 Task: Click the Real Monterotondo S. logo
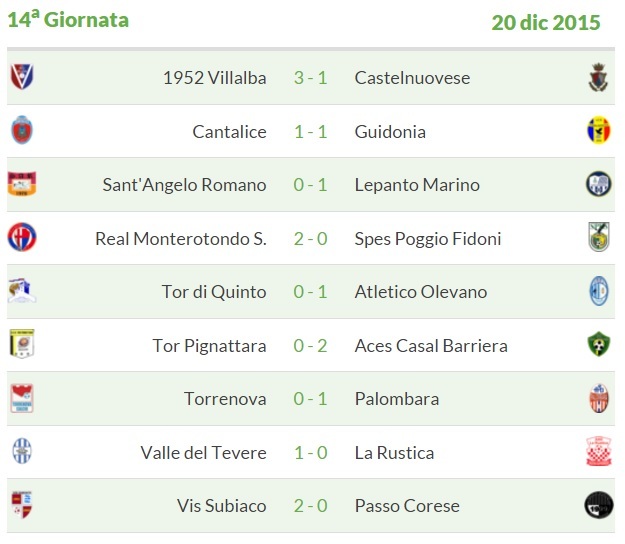(x=21, y=238)
